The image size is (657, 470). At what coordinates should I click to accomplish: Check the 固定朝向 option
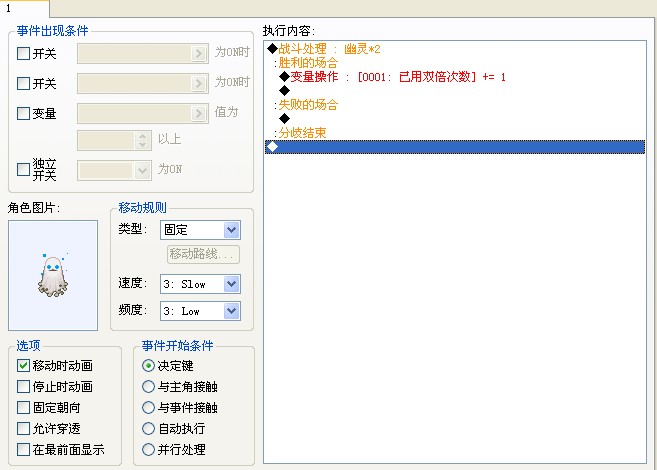point(23,408)
